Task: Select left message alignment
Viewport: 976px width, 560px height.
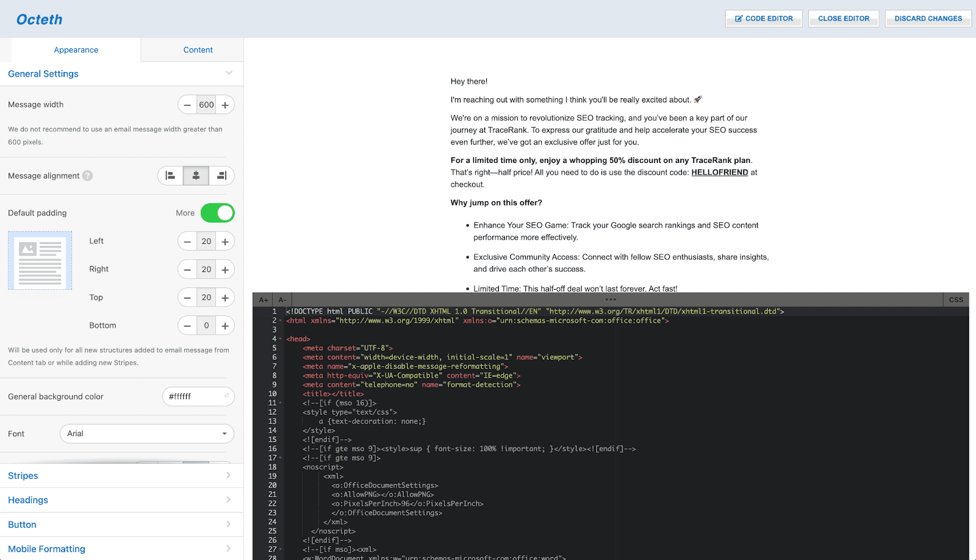Action: (170, 175)
